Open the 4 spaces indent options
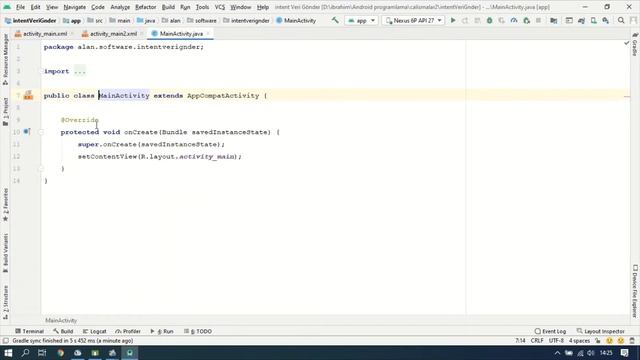This screenshot has width=640, height=360. [579, 341]
